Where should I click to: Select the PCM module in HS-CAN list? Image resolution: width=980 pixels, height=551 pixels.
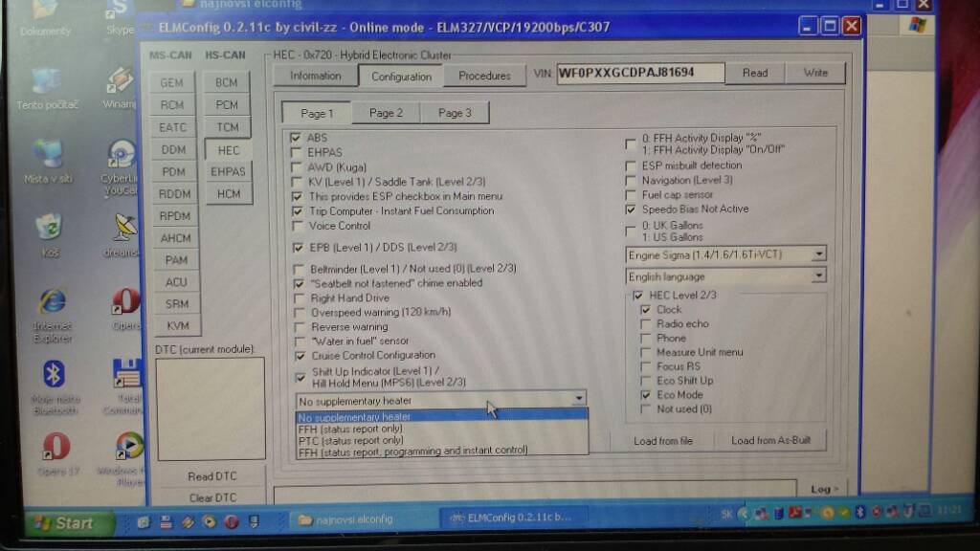click(227, 105)
